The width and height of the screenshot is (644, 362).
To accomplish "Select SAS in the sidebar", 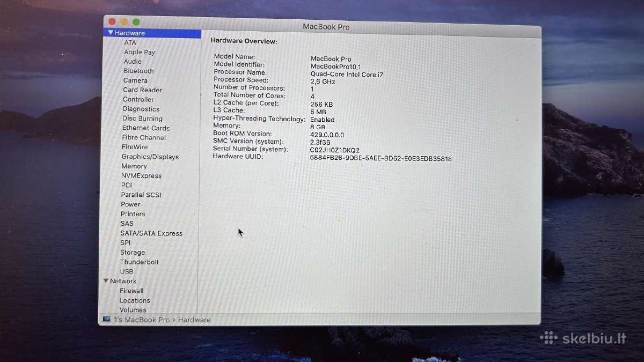I will pyautogui.click(x=127, y=224).
